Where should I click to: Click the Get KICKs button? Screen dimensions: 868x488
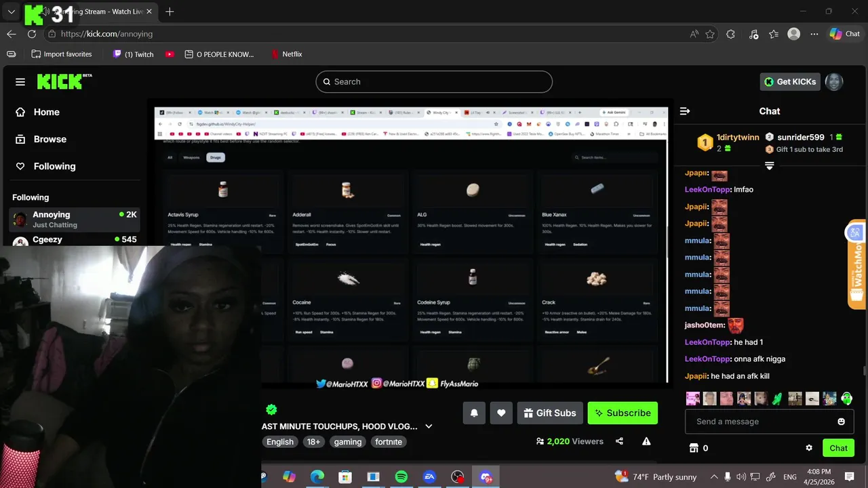(x=790, y=82)
